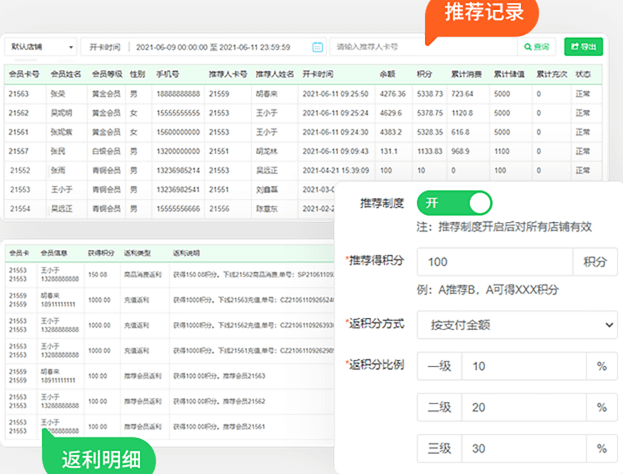The width and height of the screenshot is (623, 474).
Task: Click the 返利类型 column header in rebate table
Action: [138, 253]
